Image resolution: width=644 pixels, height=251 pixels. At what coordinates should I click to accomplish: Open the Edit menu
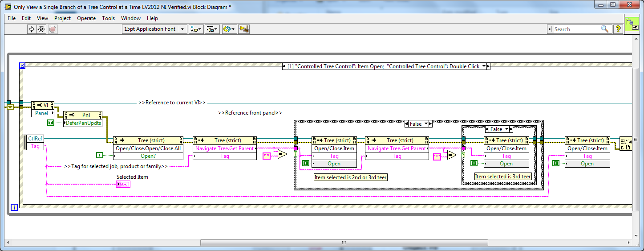point(26,18)
